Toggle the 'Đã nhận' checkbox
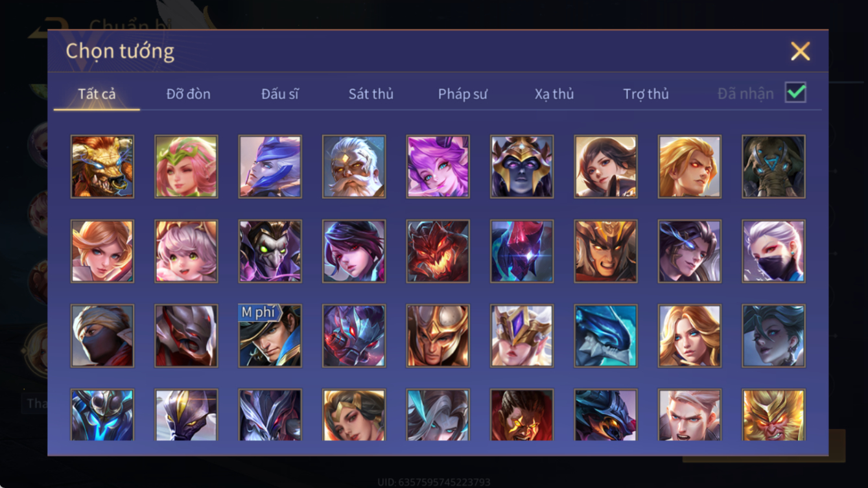 pos(795,93)
